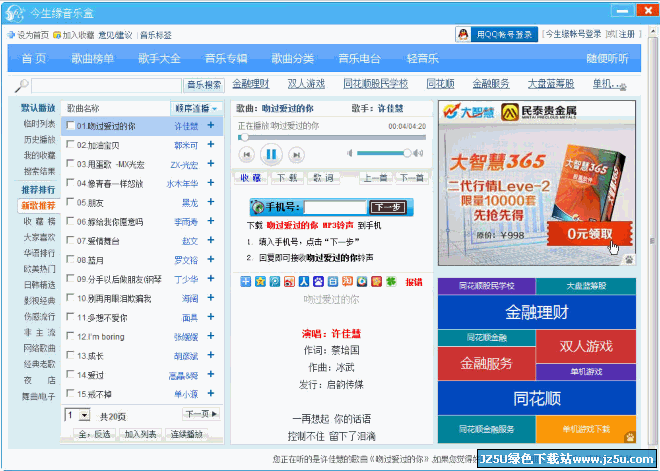Share via the Sina Weibo icon
The image size is (660, 471).
pyautogui.click(x=289, y=282)
